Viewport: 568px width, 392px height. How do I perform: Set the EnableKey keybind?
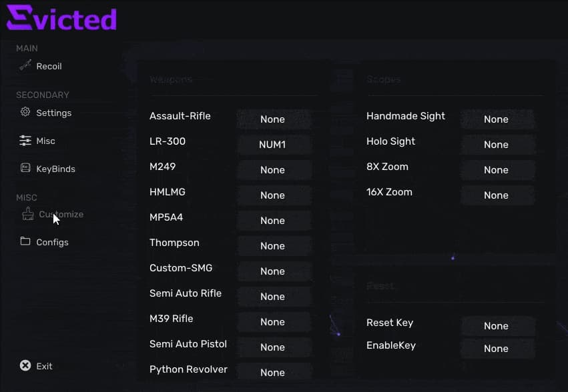click(497, 349)
